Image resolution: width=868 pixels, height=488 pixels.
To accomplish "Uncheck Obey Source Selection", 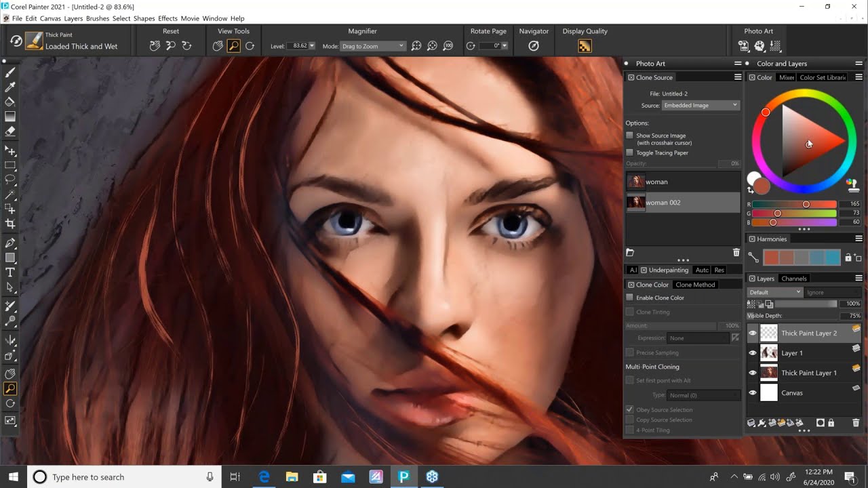I will [x=630, y=409].
